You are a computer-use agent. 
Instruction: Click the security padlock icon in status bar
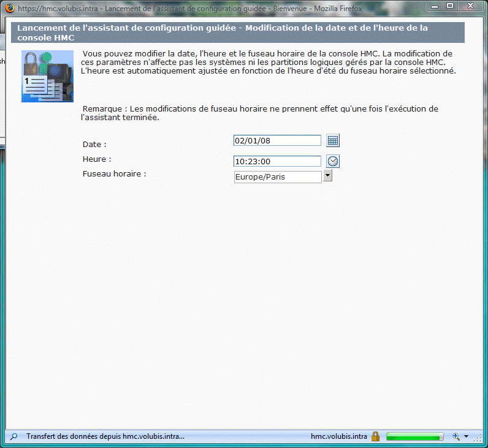[x=376, y=436]
